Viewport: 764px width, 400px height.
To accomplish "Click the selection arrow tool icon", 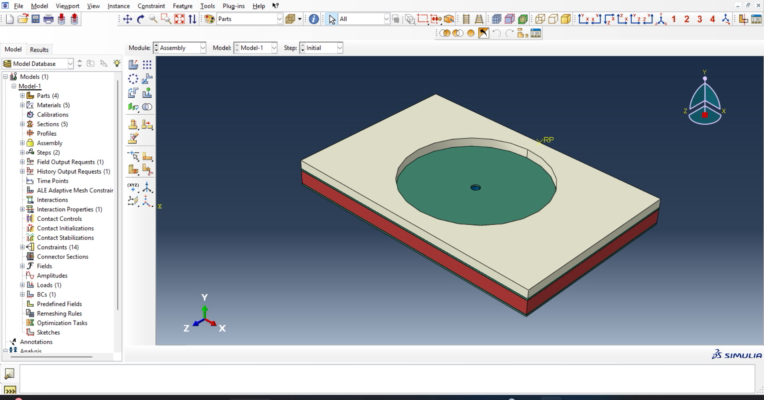I will [x=332, y=19].
